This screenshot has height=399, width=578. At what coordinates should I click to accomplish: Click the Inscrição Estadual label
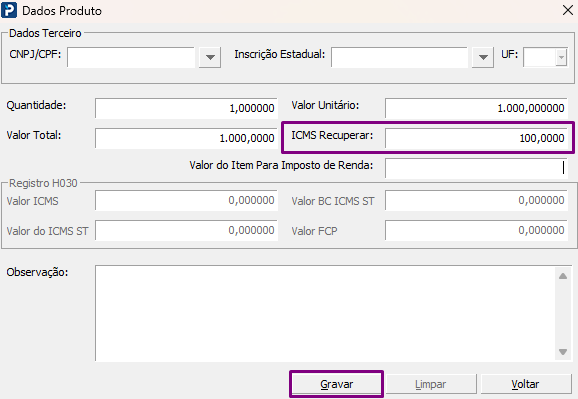280,55
